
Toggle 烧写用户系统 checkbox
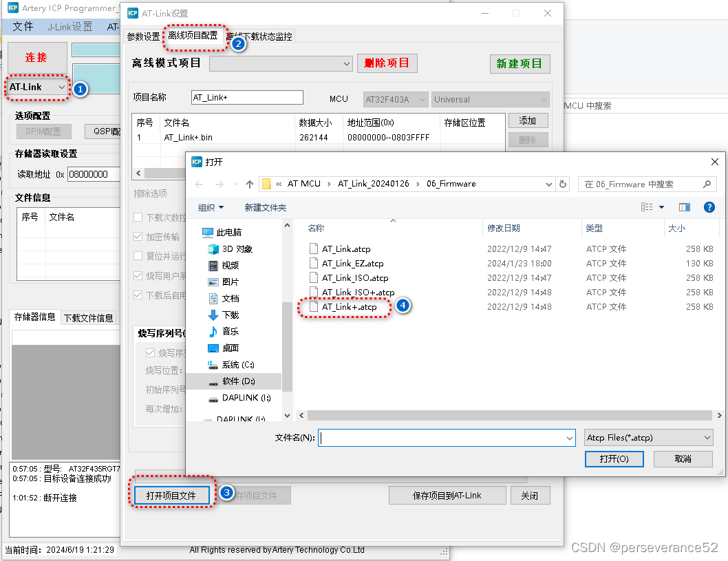138,275
